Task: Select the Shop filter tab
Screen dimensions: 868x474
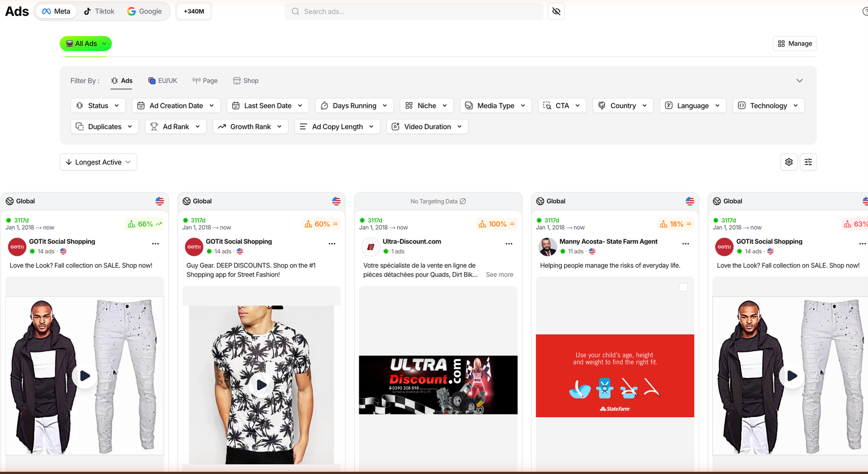Action: [x=246, y=80]
